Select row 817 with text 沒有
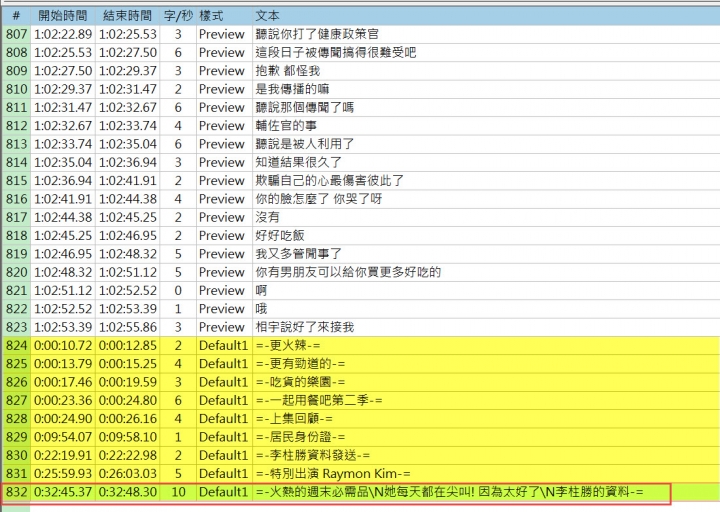Viewport: 720px width, 512px height. [361, 217]
